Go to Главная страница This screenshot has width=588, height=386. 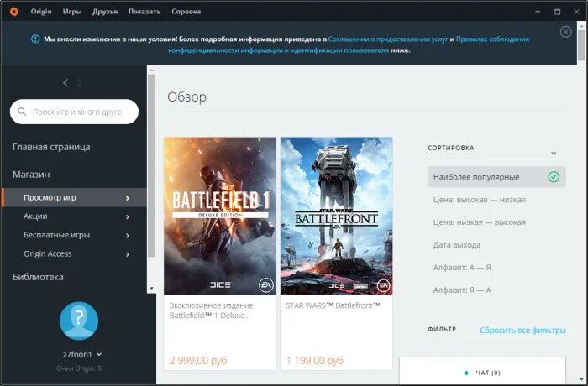(x=51, y=147)
